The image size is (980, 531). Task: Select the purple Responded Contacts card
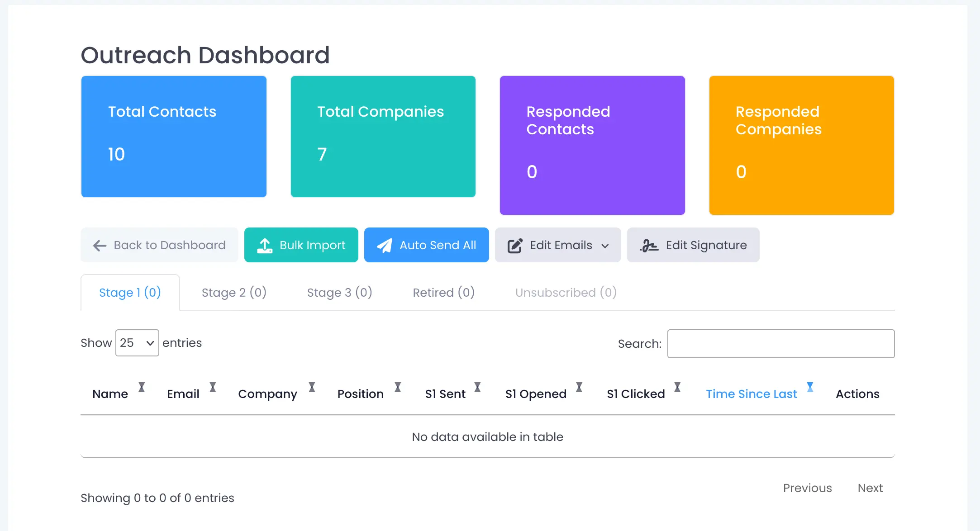pyautogui.click(x=592, y=145)
